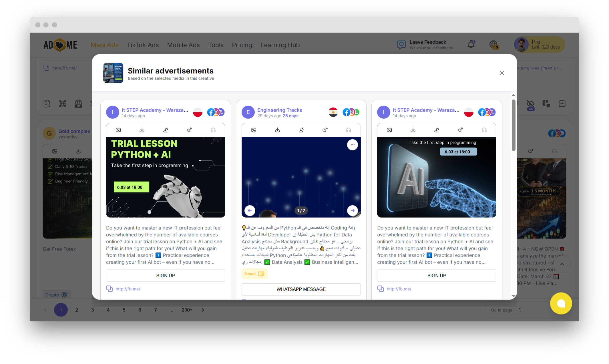Open the Pro account profile menu
This screenshot has height=364, width=609.
click(539, 45)
